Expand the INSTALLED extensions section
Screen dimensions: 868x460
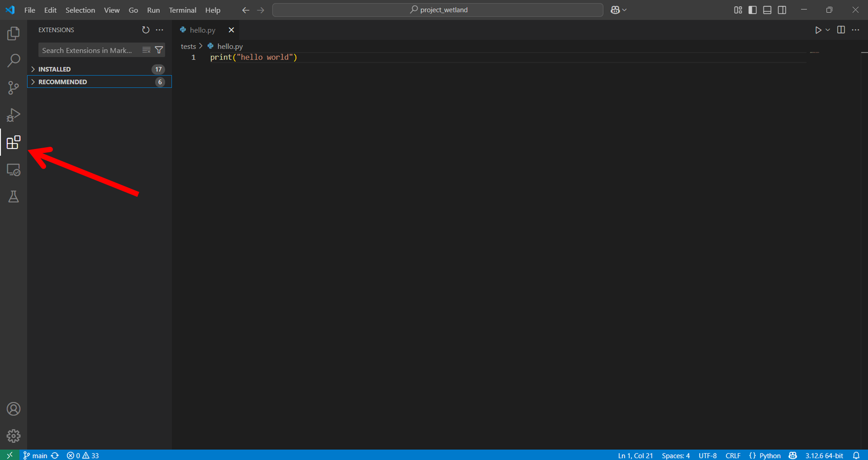point(54,69)
